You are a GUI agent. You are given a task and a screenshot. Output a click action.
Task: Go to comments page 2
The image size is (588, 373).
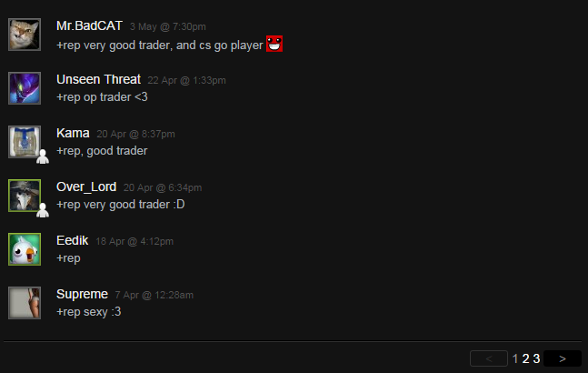pyautogui.click(x=526, y=358)
